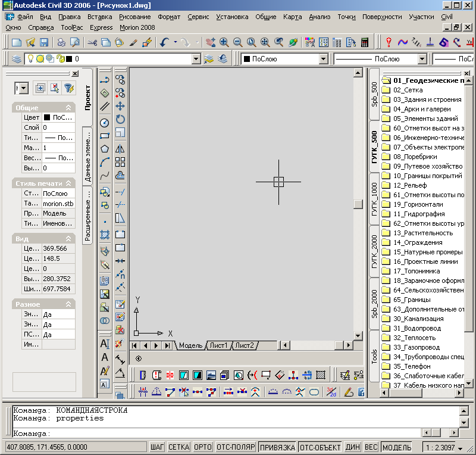The width and height of the screenshot is (476, 455).
Task: Click the Save diskette icon
Action: click(x=44, y=42)
